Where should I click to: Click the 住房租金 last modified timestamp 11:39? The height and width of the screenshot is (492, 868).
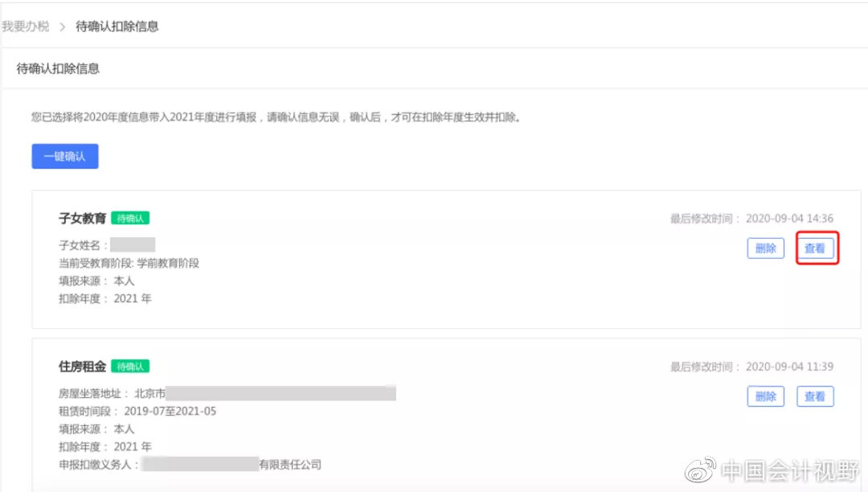[x=789, y=367]
